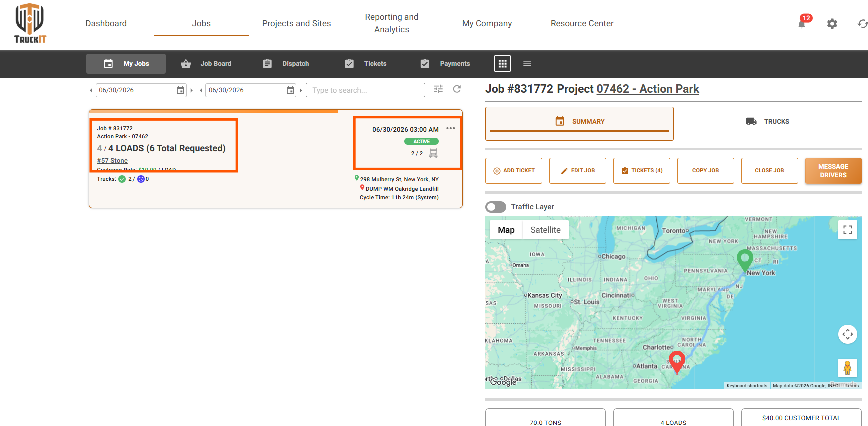Switch map to Satellite view
868x426 pixels.
pos(545,230)
